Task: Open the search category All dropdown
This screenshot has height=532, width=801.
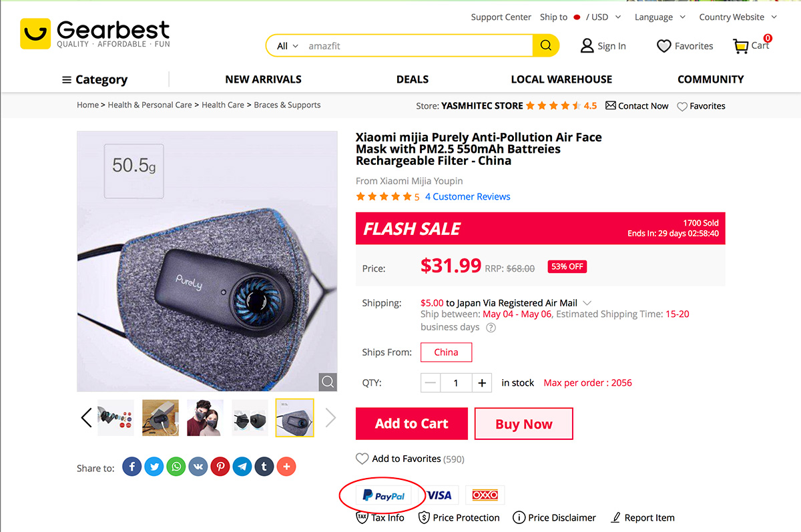Action: (288, 46)
